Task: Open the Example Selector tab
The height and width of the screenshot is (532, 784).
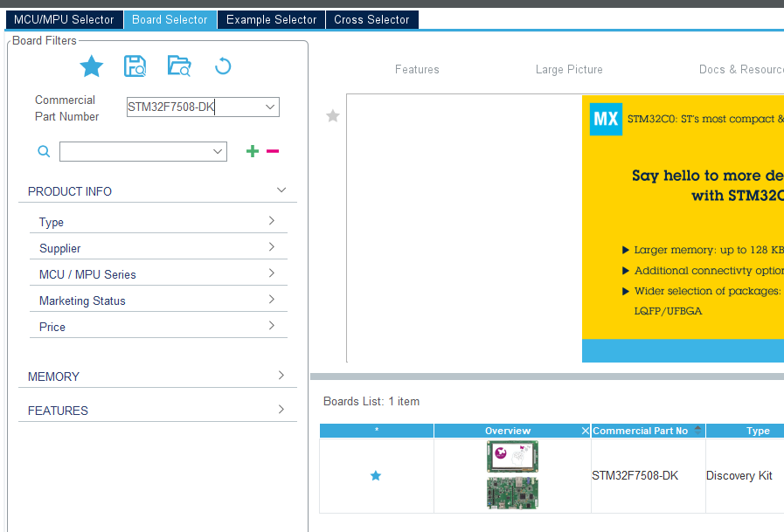Action: pos(272,19)
